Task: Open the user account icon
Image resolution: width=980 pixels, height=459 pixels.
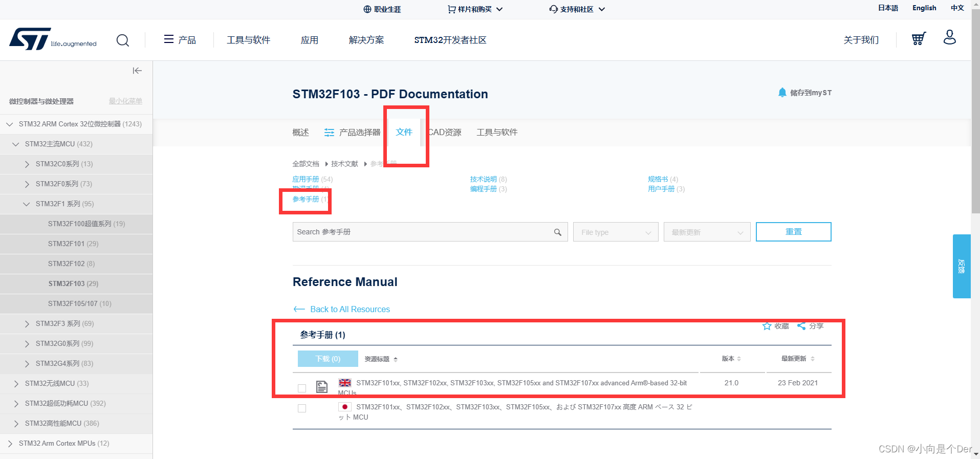Action: (x=950, y=37)
